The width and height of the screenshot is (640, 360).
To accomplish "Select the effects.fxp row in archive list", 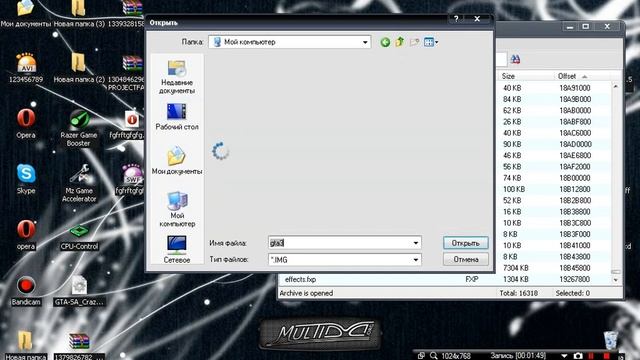I will [x=445, y=280].
